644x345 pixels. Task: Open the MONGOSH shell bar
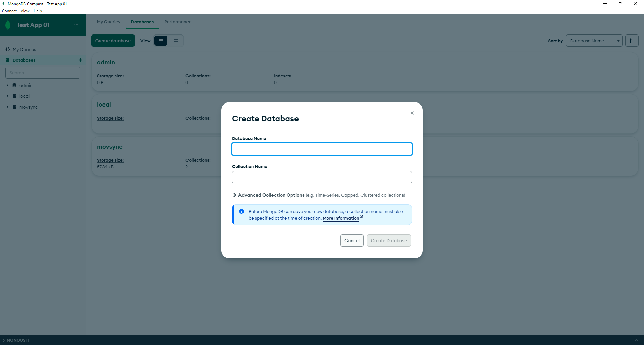tap(16, 340)
